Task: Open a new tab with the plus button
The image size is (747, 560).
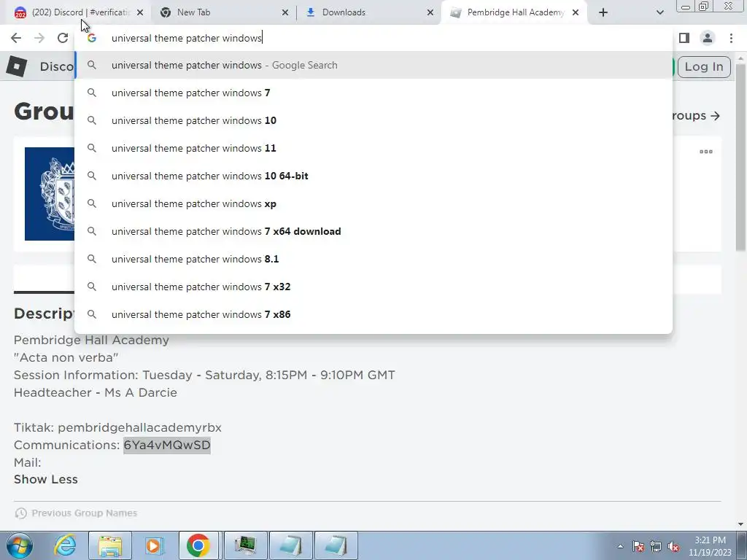Action: coord(603,12)
